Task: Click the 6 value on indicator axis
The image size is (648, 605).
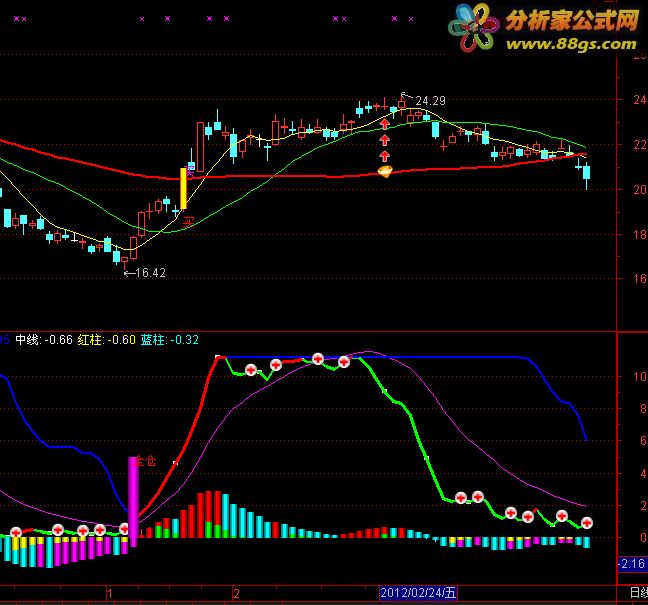Action: 643,441
